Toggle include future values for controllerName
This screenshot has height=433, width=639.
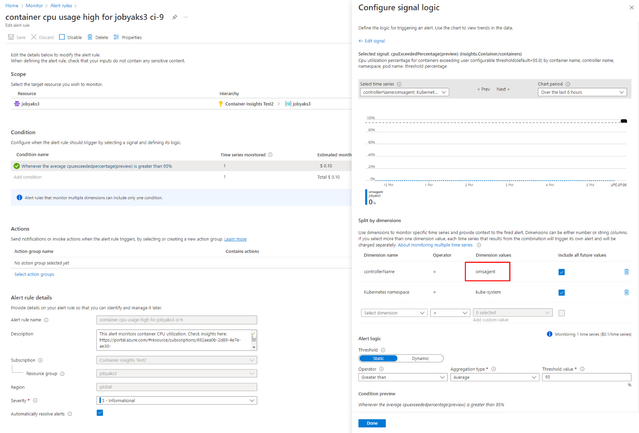pyautogui.click(x=562, y=272)
